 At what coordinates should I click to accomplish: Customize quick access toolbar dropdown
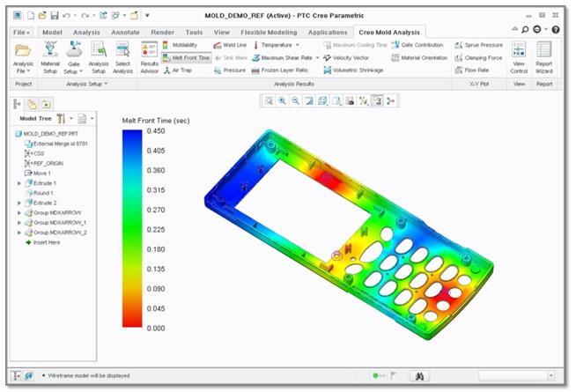click(x=147, y=16)
